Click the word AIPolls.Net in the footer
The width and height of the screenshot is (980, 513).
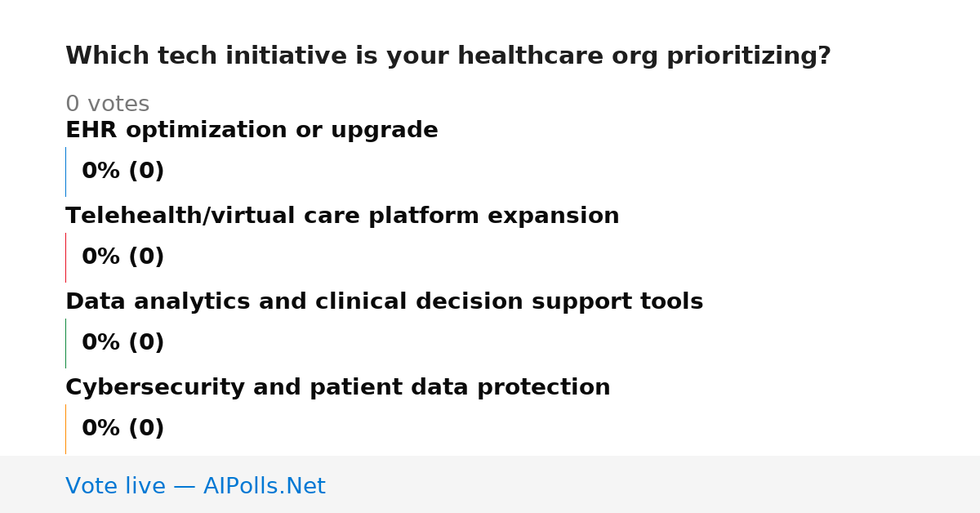(x=264, y=486)
